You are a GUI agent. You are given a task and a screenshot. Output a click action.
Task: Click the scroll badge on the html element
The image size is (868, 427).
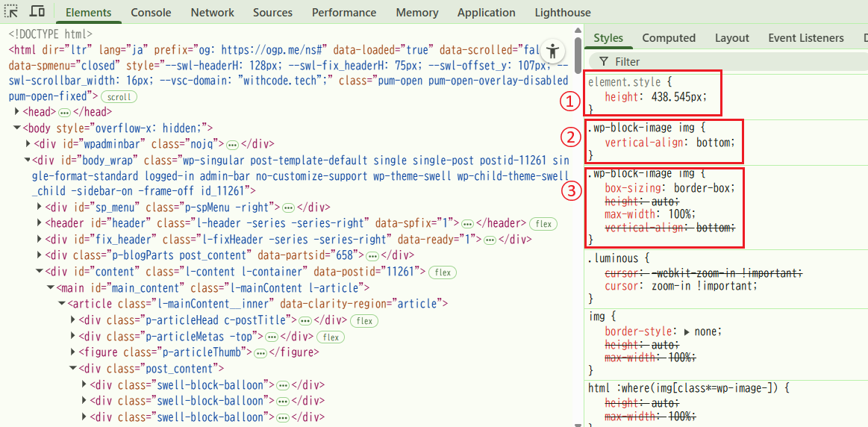[x=119, y=96]
